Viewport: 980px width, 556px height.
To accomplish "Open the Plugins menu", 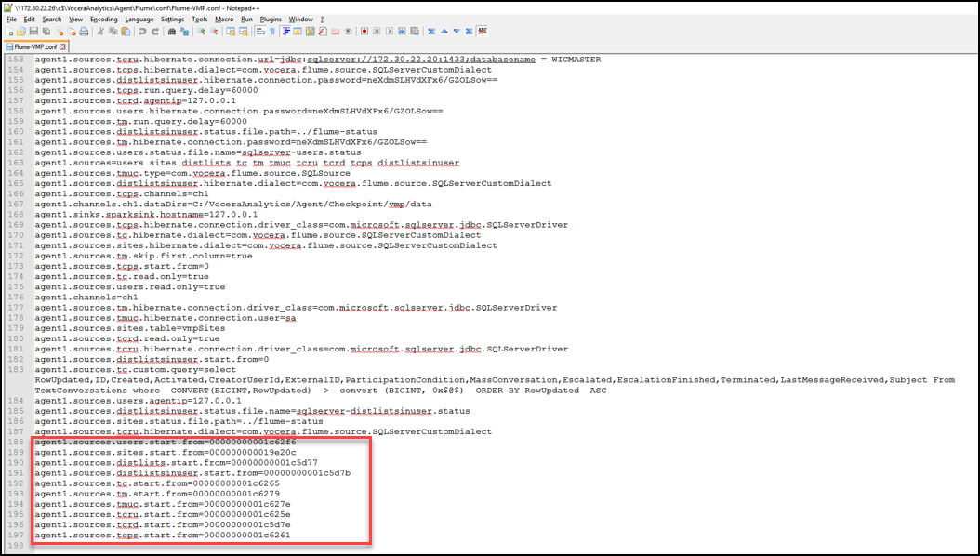I will pyautogui.click(x=271, y=20).
